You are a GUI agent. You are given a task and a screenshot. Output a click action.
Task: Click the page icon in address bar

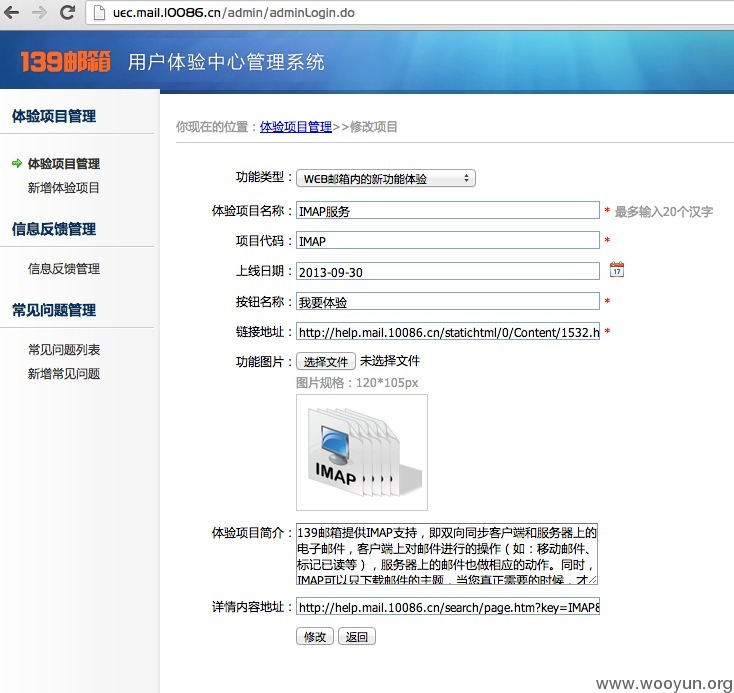99,13
